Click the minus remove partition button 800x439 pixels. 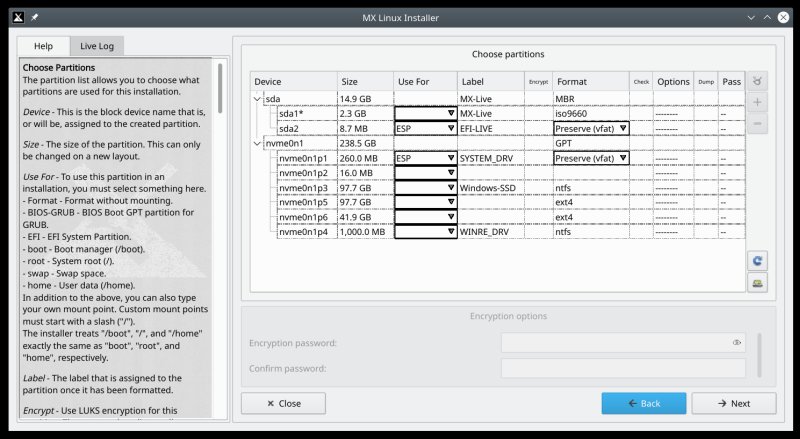[757, 124]
